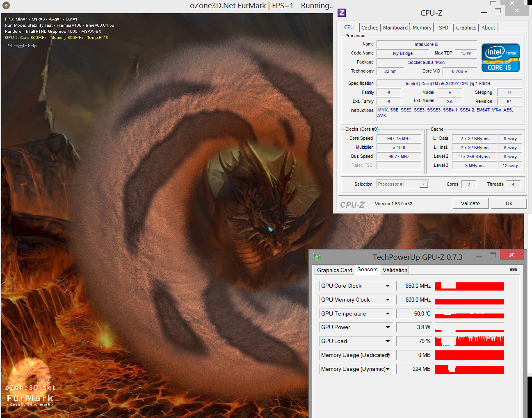Click the GPU Memory Clock history graph

(469, 300)
